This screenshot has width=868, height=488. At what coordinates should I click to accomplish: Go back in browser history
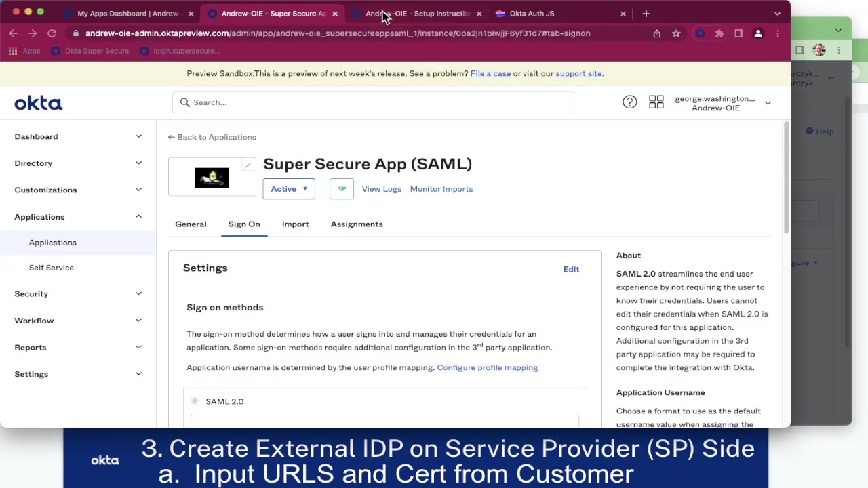click(x=13, y=33)
